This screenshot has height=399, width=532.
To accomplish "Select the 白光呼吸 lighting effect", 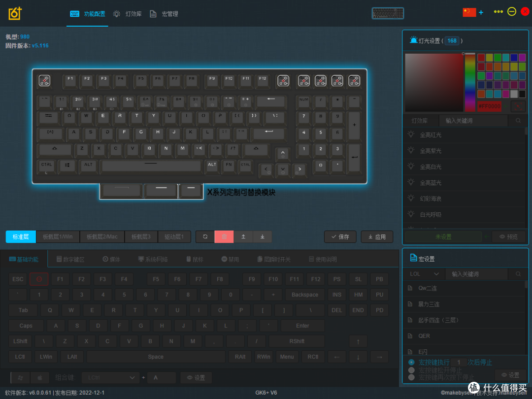I will [x=464, y=214].
